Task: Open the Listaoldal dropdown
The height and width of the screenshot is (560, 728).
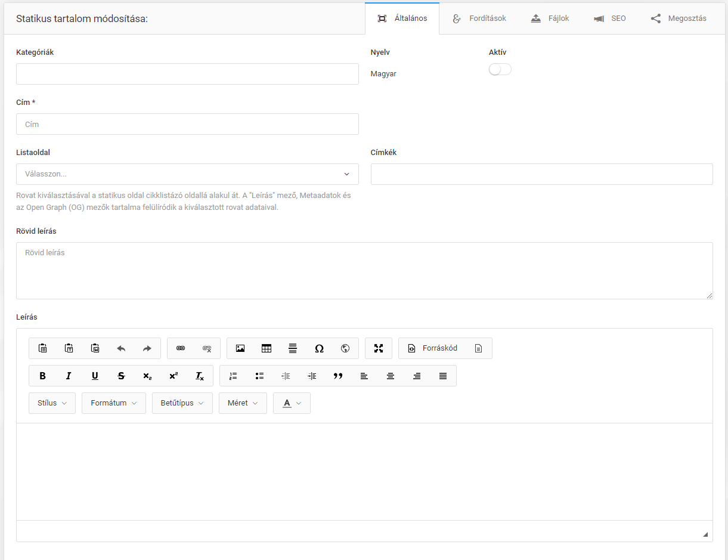Action: click(x=187, y=174)
